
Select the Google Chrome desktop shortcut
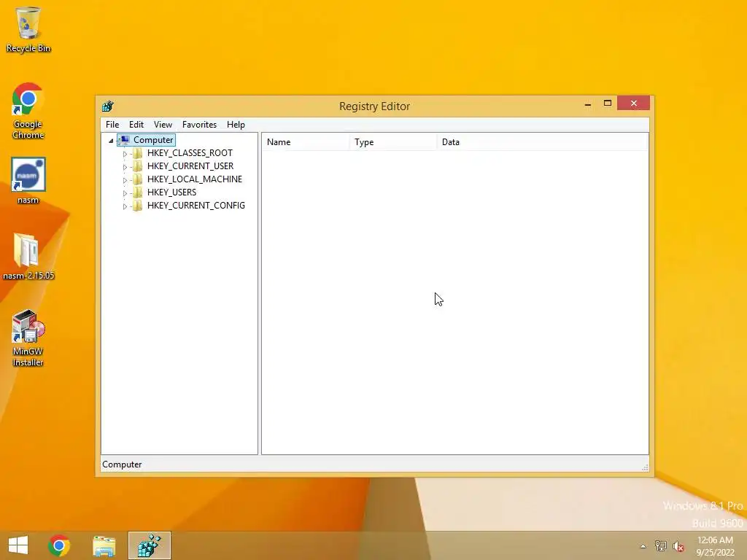(28, 111)
